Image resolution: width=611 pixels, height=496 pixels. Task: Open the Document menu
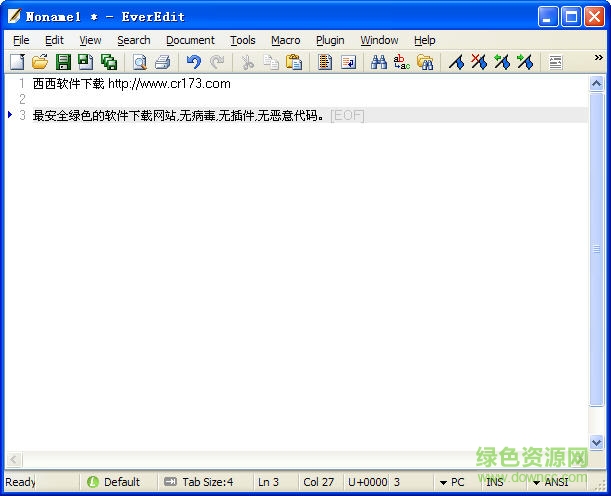coord(190,40)
